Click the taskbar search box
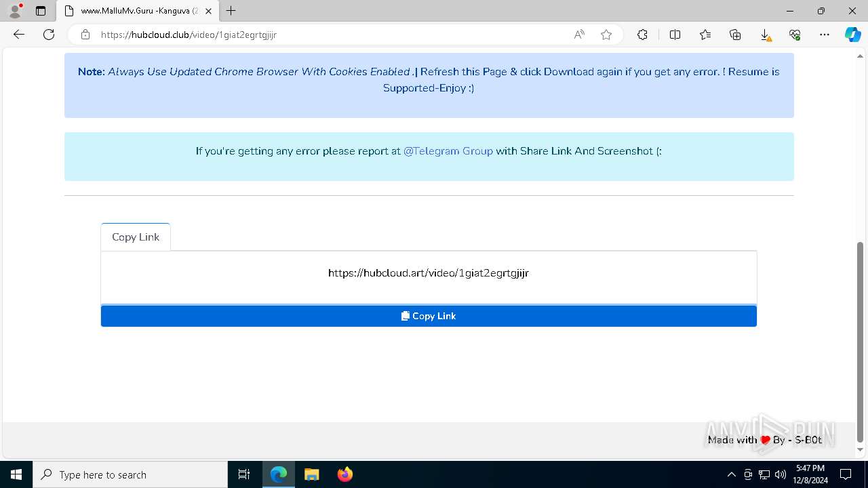Screen dimensions: 868x488 pyautogui.click(x=130, y=474)
